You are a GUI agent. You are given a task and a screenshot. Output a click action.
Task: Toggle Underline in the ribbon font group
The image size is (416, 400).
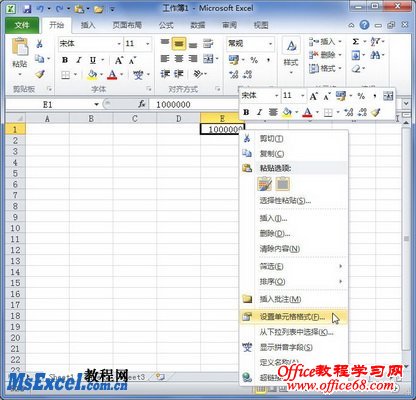[93, 60]
